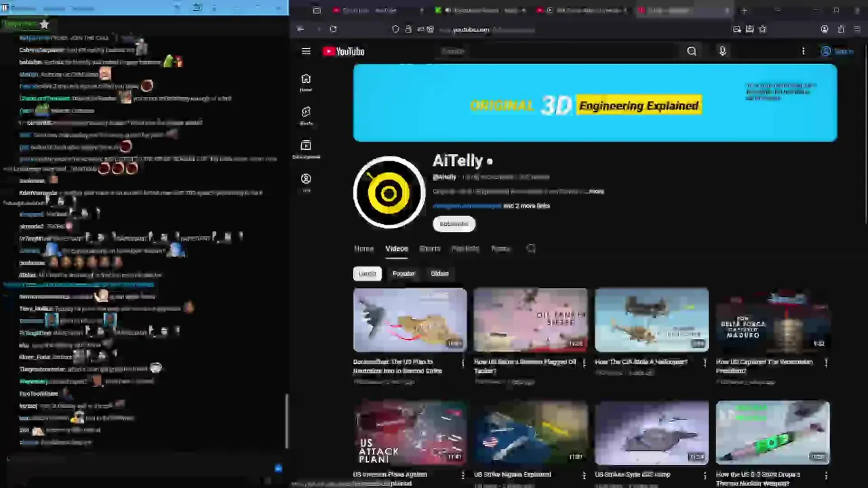Open the channel Posts tab
This screenshot has width=868, height=488.
coord(500,249)
